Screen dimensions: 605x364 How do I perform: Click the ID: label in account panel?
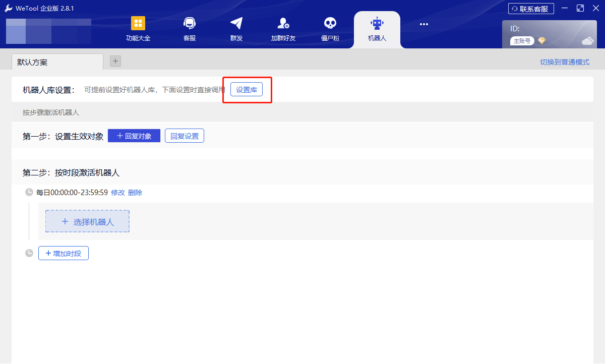(x=515, y=29)
